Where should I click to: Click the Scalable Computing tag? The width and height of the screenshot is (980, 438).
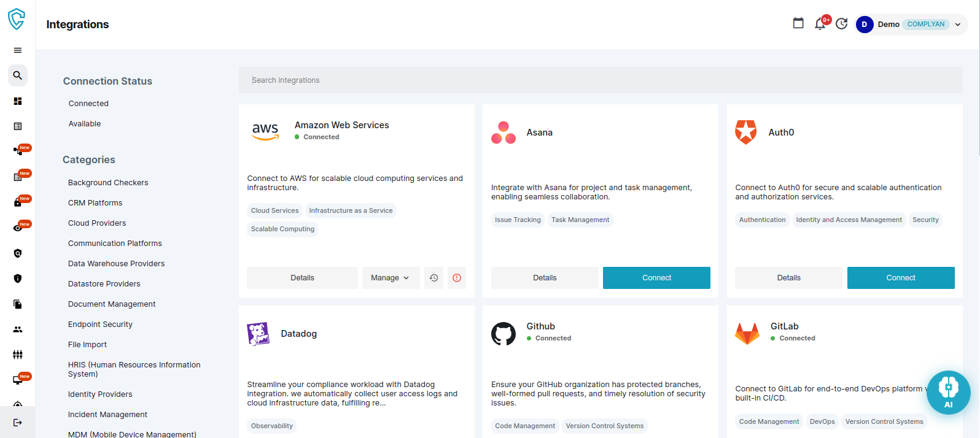pos(282,229)
